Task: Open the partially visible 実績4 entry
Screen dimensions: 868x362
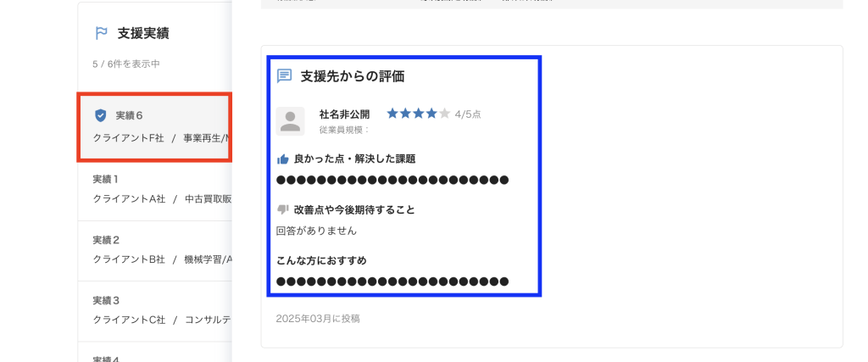Action: tap(154, 352)
